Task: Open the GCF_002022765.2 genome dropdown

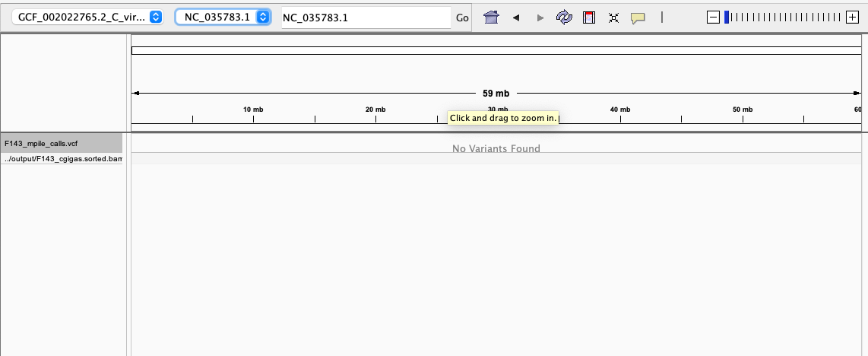Action: (x=87, y=17)
